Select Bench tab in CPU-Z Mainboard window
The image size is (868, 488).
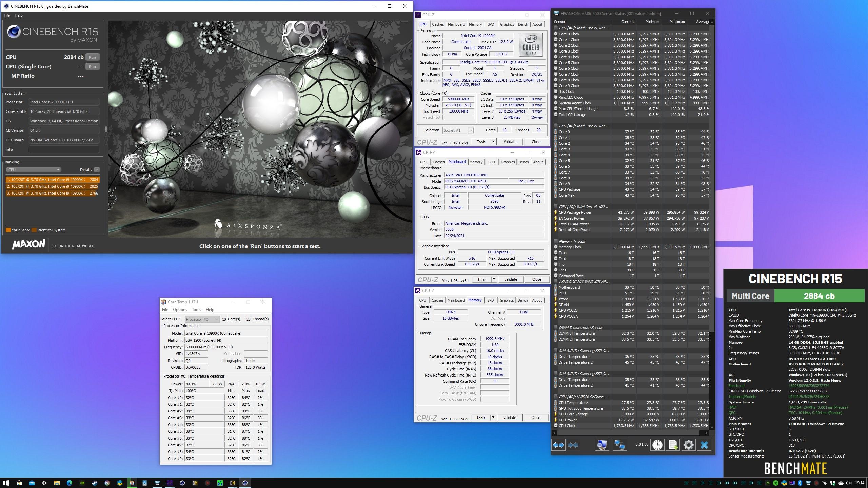[x=524, y=162]
